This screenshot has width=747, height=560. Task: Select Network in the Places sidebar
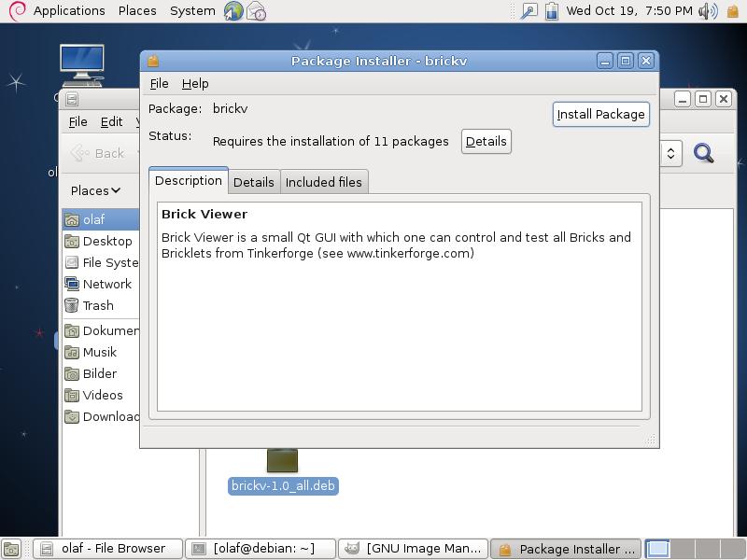pos(101,284)
